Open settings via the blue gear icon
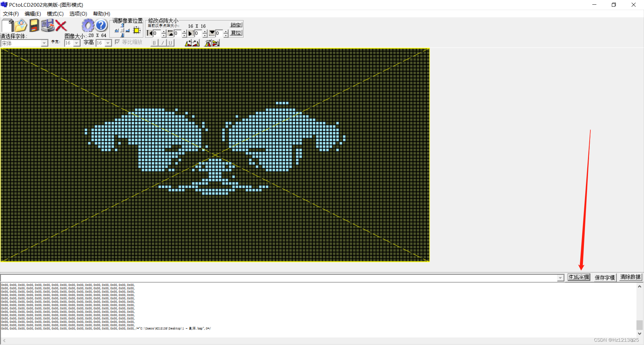The width and height of the screenshot is (644, 345). pos(88,25)
